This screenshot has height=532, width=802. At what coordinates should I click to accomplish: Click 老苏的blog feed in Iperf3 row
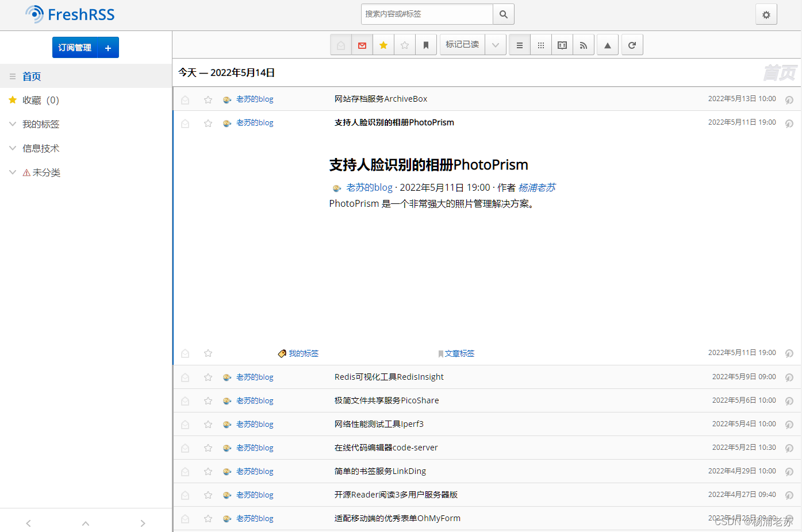[x=255, y=424]
